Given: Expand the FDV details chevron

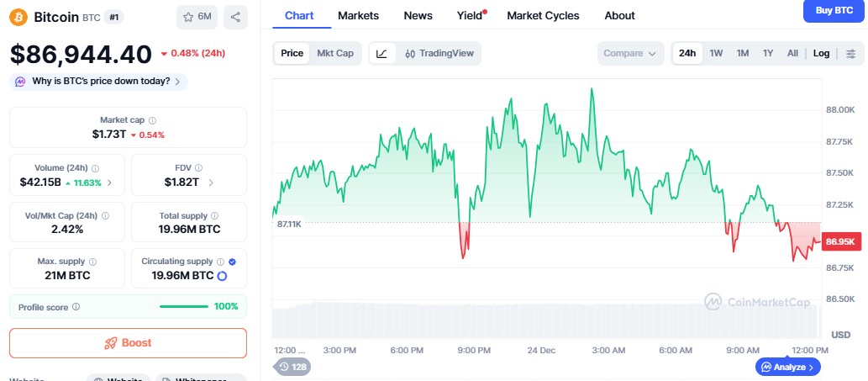Looking at the screenshot, I should (x=210, y=183).
